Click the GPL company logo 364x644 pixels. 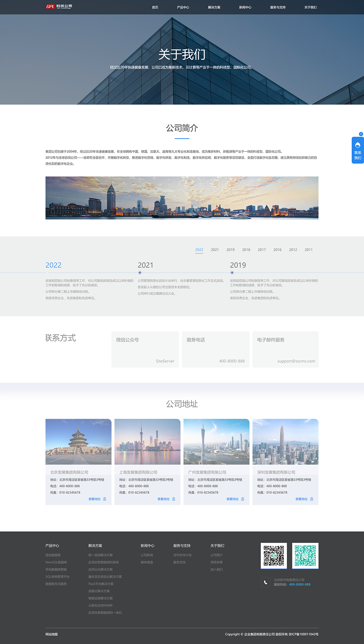59,7
